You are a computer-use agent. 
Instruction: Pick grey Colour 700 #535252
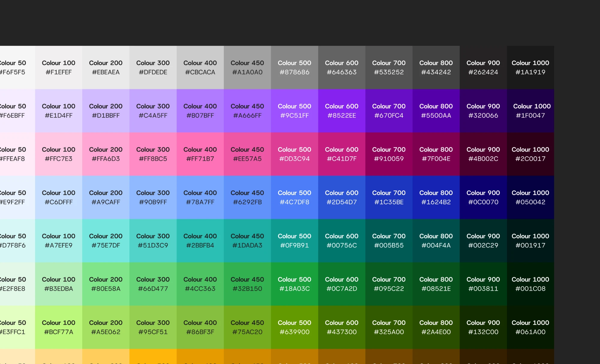[x=389, y=67]
